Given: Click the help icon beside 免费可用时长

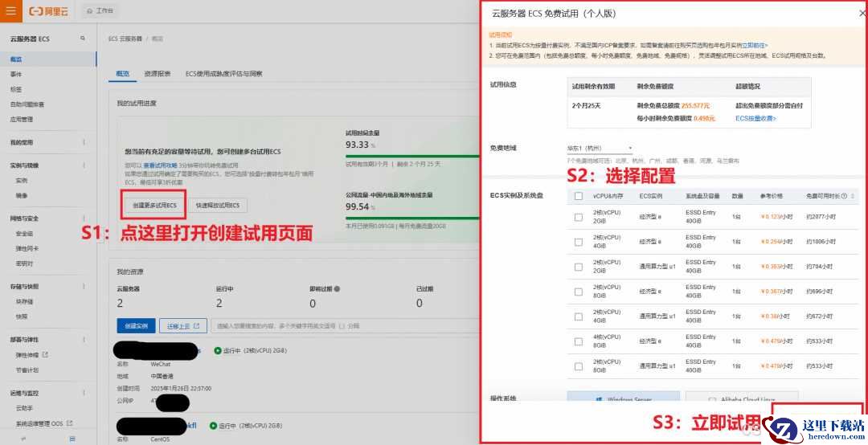Looking at the screenshot, I should coord(844,196).
